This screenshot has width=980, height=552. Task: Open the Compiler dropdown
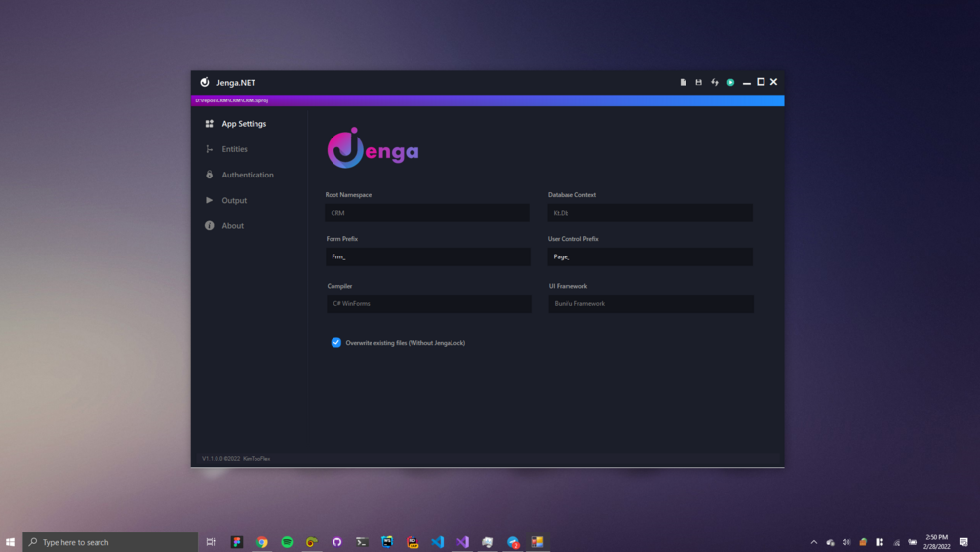(x=429, y=304)
